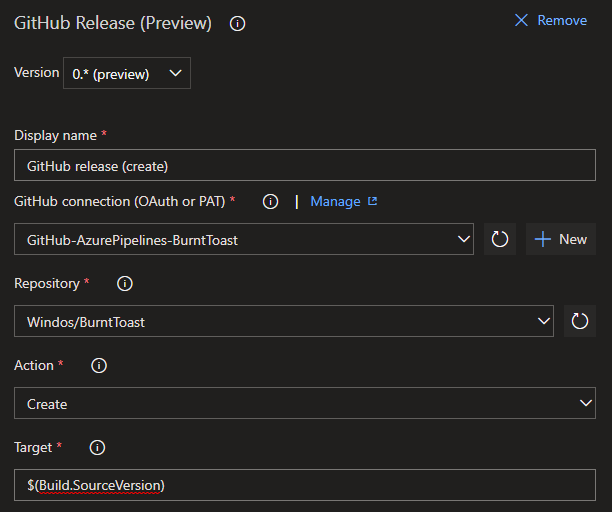Remove the GitHub Release task

(x=551, y=20)
